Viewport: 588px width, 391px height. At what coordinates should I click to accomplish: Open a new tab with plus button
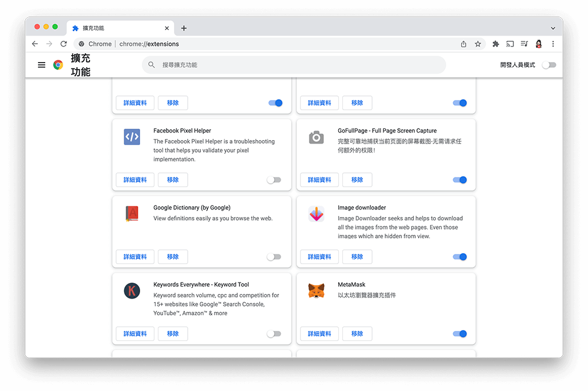(184, 28)
